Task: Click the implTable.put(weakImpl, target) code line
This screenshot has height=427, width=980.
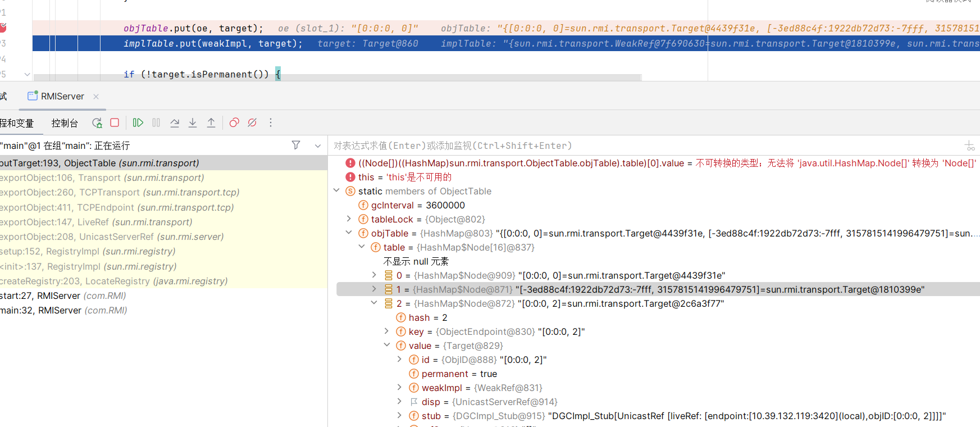Action: click(213, 43)
